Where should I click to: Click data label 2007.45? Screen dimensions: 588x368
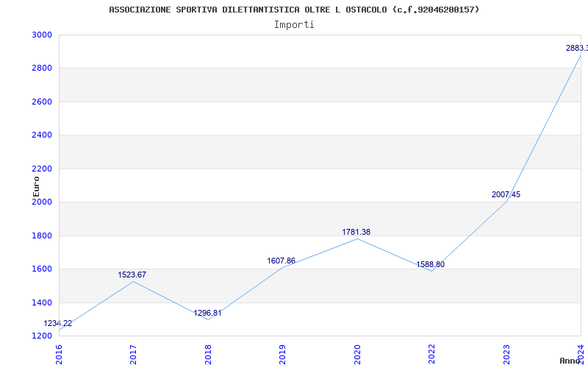(x=506, y=194)
